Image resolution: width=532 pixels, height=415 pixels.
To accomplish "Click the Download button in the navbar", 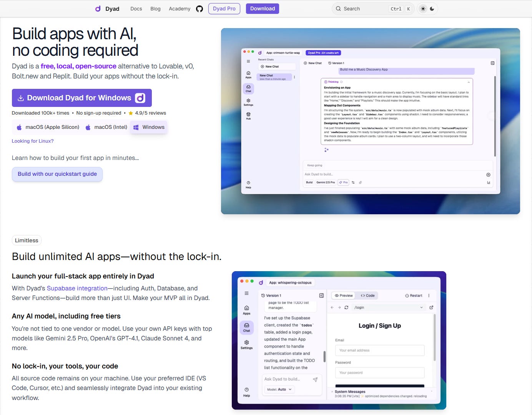I will 263,8.
